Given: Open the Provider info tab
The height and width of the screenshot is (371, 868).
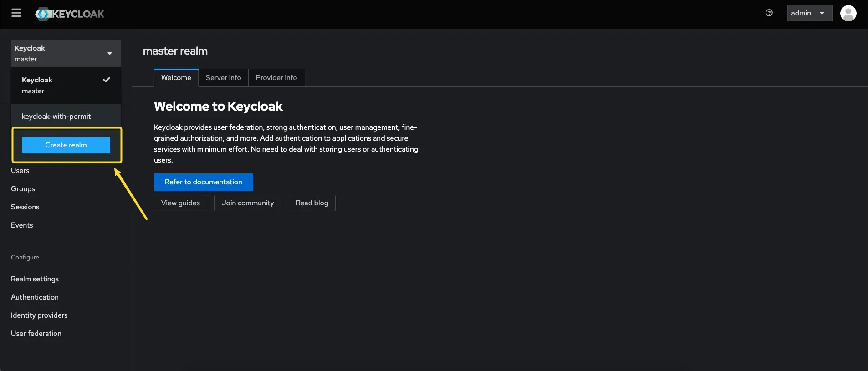Looking at the screenshot, I should tap(276, 78).
